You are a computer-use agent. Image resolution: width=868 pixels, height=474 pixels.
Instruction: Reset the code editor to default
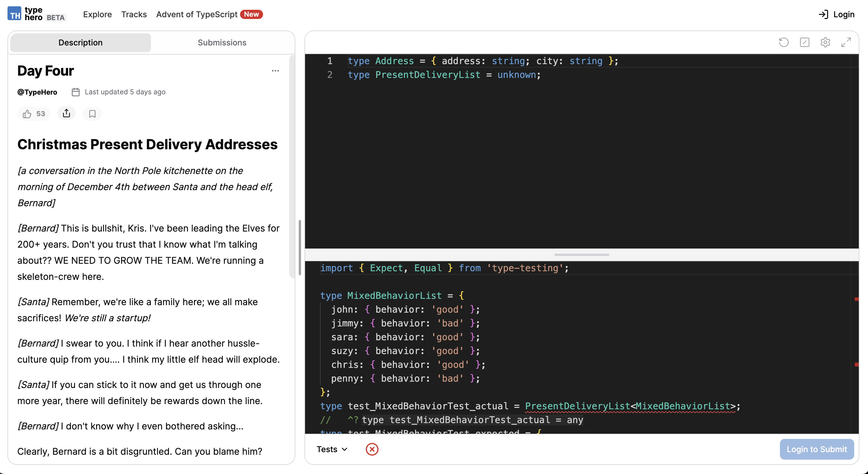pos(784,42)
